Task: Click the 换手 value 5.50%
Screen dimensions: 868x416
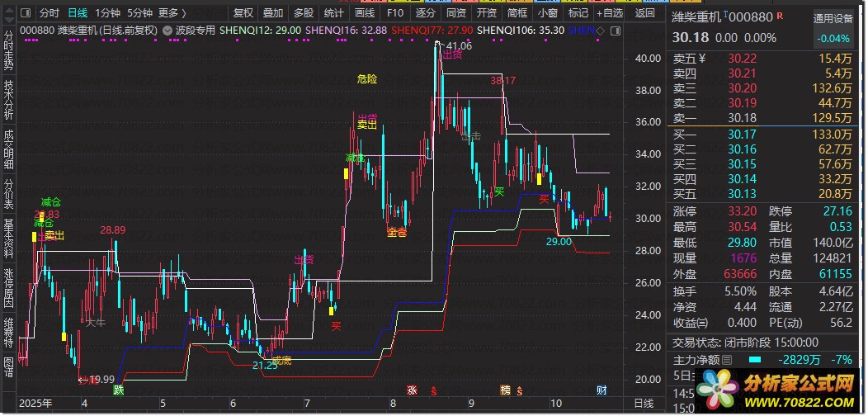Action: coord(741,291)
